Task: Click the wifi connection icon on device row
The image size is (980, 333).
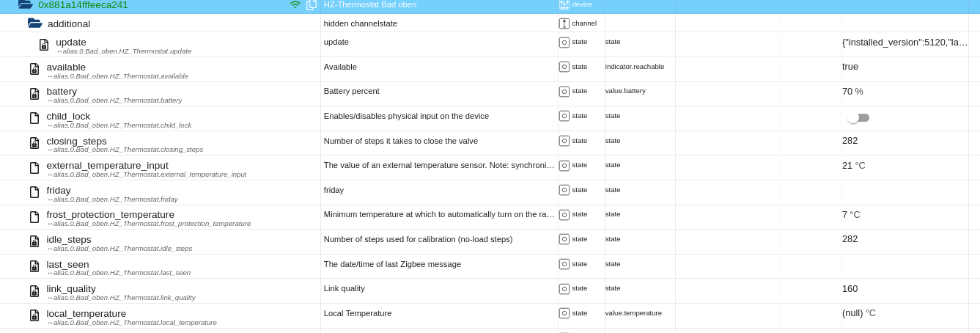Action: coord(295,4)
